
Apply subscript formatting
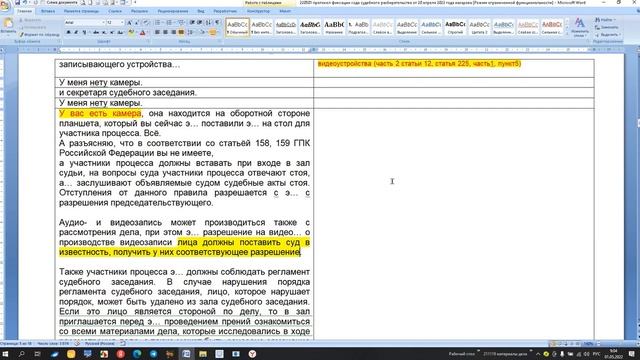pos(104,32)
